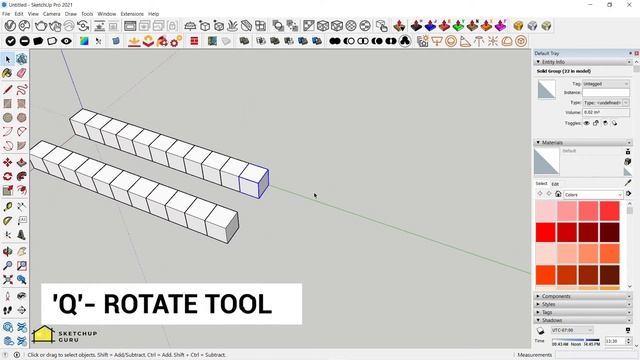Open the Colors material library dropdown

[x=593, y=195]
